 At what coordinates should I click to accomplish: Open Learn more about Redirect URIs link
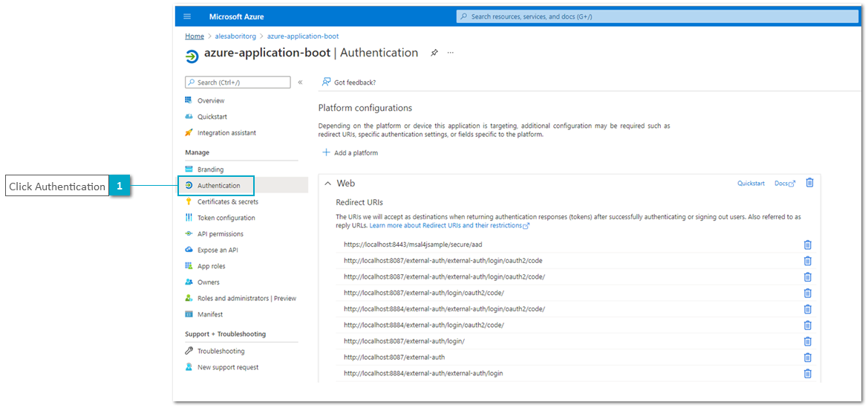pos(449,226)
